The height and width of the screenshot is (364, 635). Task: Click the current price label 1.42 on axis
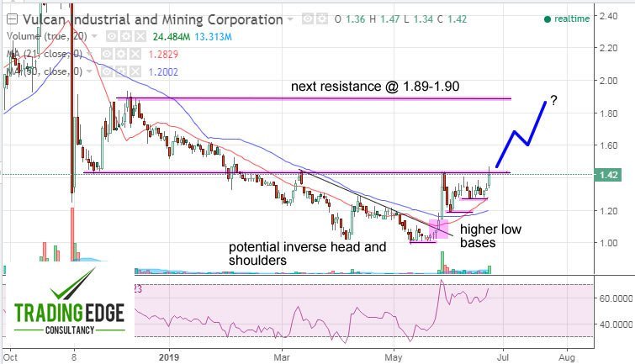point(608,175)
